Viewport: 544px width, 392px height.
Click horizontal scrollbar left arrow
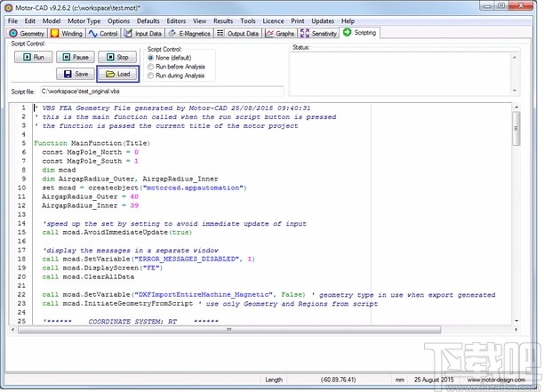13,329
